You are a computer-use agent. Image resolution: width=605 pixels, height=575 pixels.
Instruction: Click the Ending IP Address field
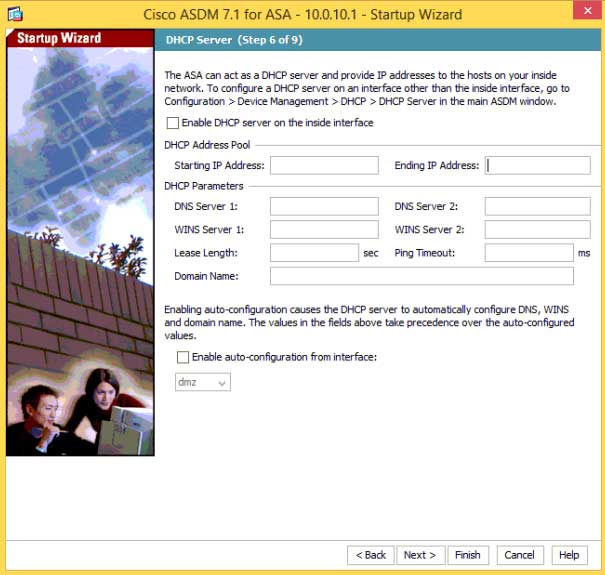537,165
